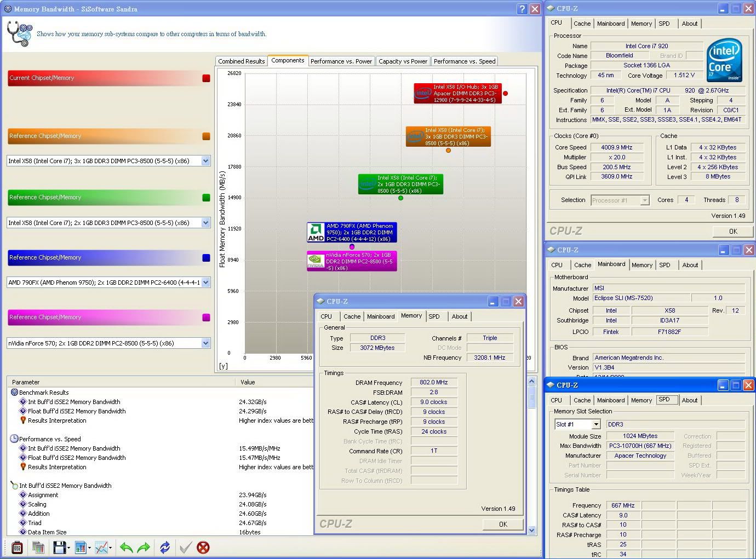756x559 pixels.
Task: Click the orange reference color square
Action: (206, 136)
